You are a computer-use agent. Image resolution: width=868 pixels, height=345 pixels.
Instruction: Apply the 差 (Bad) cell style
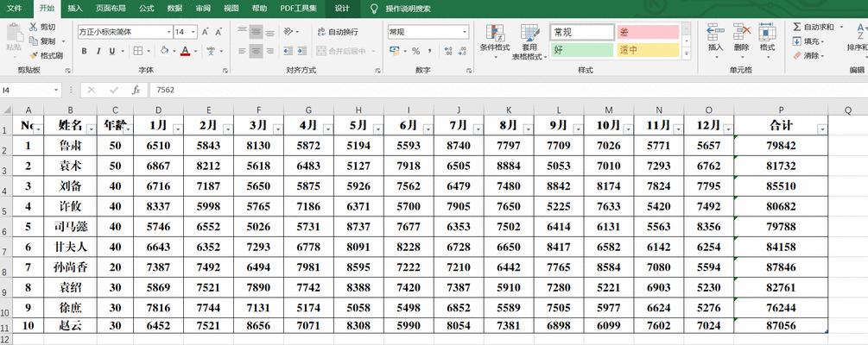[648, 32]
